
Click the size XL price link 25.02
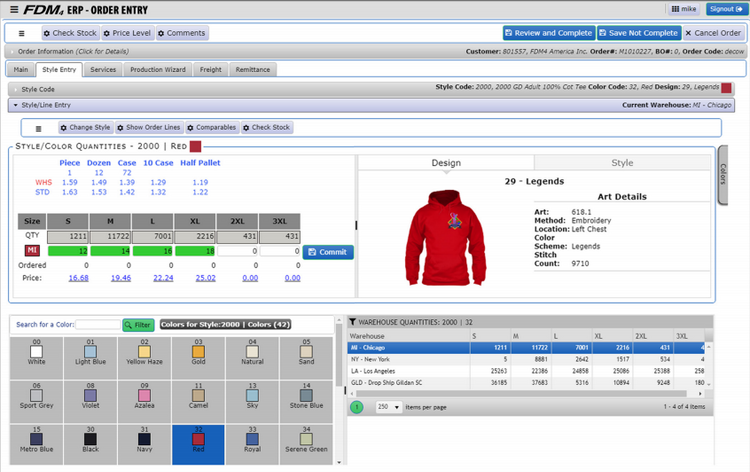[x=206, y=278]
